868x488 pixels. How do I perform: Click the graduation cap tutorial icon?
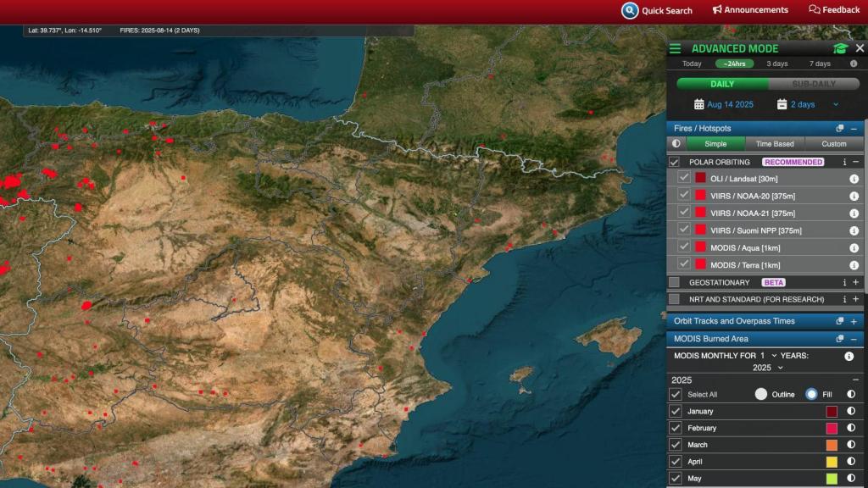point(840,48)
